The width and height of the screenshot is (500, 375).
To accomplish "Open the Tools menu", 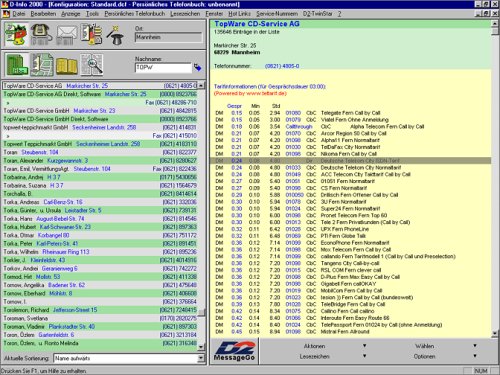I will [92, 14].
